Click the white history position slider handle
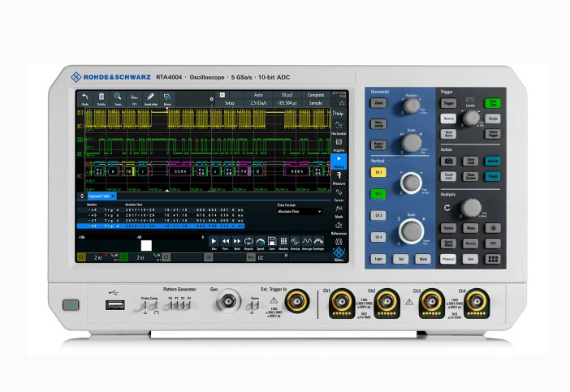Viewport: 570px width, 392px height. 146,244
